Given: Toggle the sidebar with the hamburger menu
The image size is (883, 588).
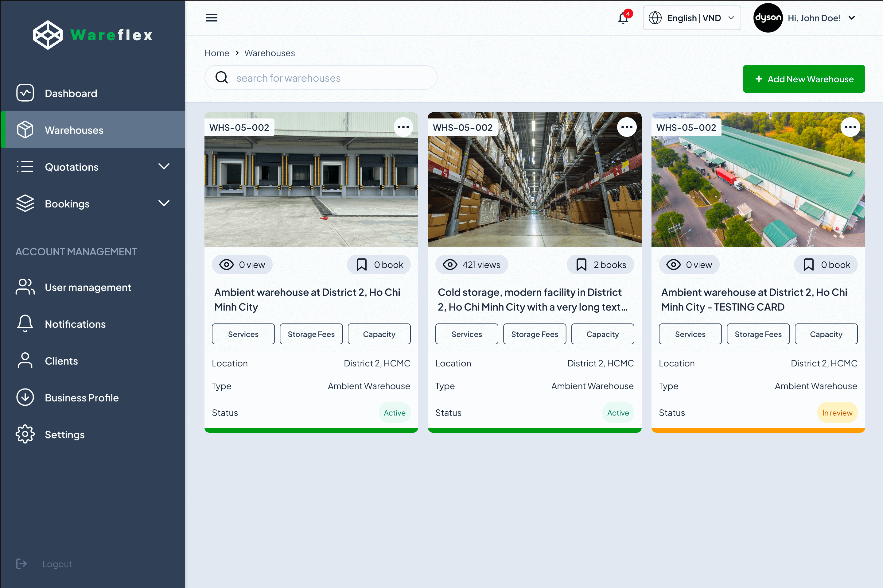Looking at the screenshot, I should click(212, 17).
